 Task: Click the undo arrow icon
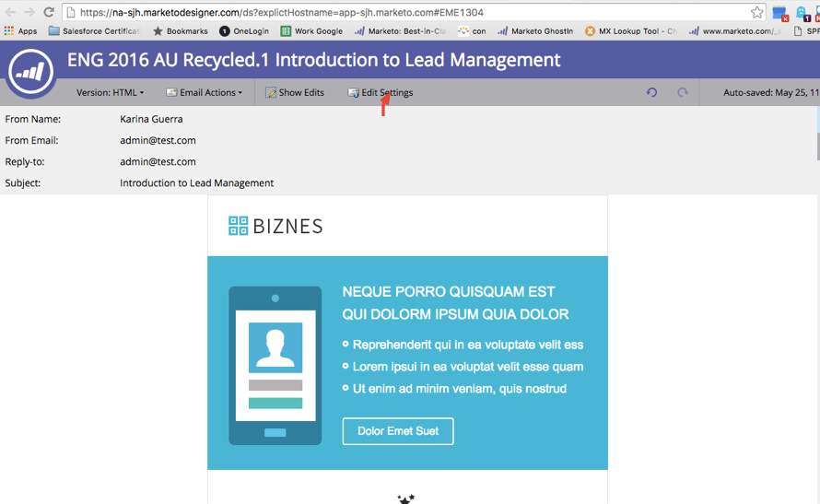point(651,92)
